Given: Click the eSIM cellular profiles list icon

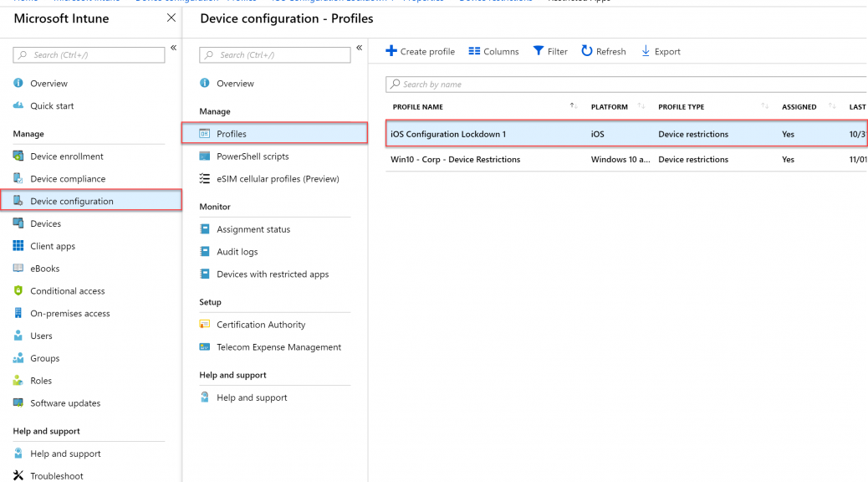Looking at the screenshot, I should tap(205, 178).
